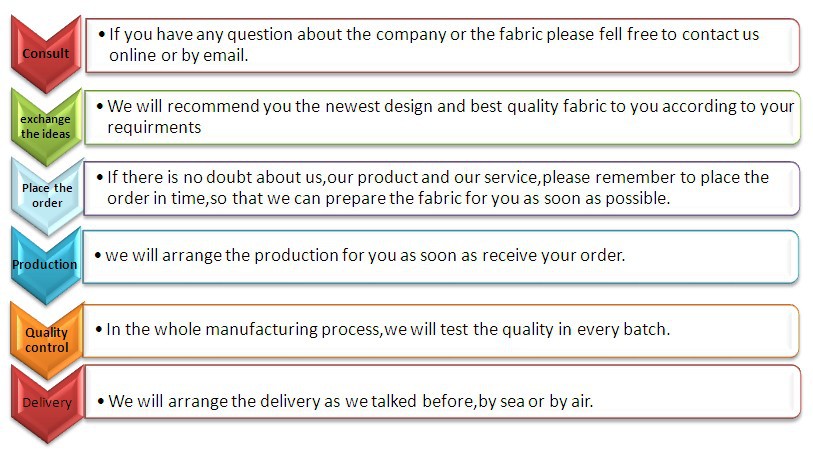Select the blue Production chevron arrow

pos(46,265)
